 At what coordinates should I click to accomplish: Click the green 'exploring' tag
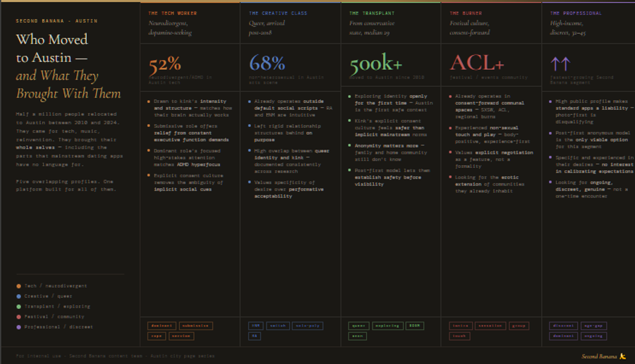tap(387, 325)
